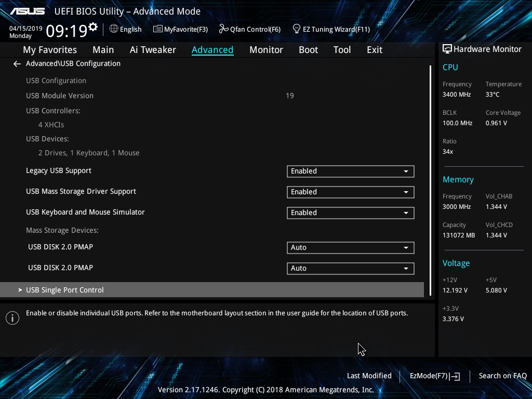
Task: Open MyFavorite(F3) label
Action: click(186, 30)
